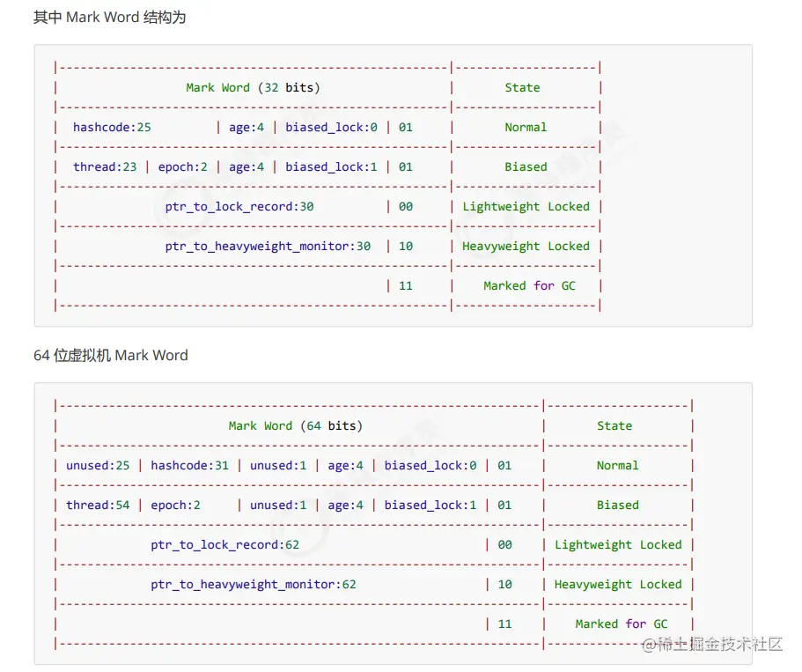The height and width of the screenshot is (672, 802).
Task: Click '10' in the ptr_to_heavyweight_monitor:30 row
Action: [406, 247]
